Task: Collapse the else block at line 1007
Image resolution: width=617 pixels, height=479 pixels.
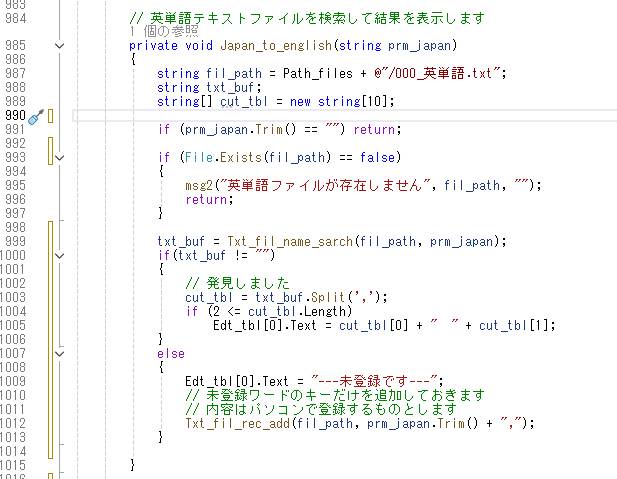Action: click(x=59, y=353)
